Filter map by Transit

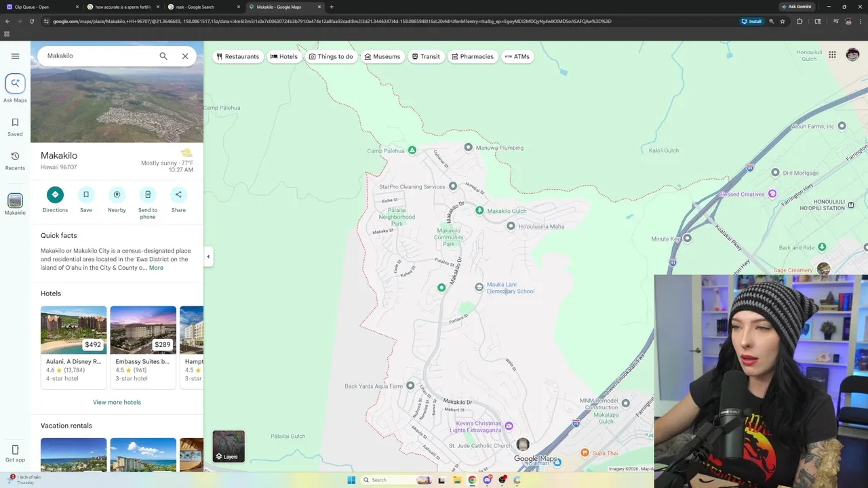click(426, 56)
